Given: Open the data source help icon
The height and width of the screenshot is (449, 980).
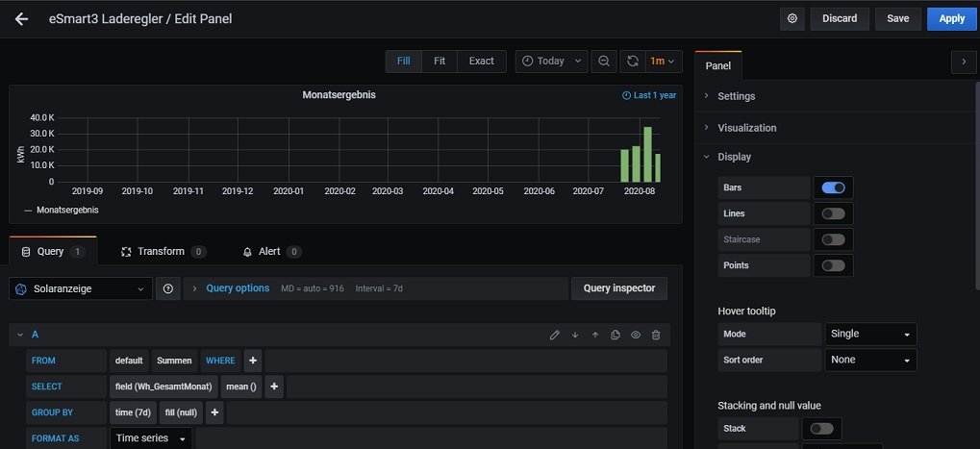Looking at the screenshot, I should (x=167, y=288).
